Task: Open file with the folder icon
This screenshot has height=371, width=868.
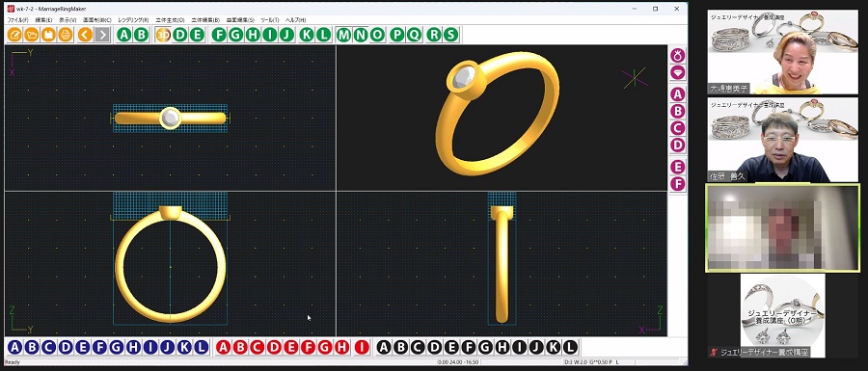Action: pyautogui.click(x=32, y=35)
